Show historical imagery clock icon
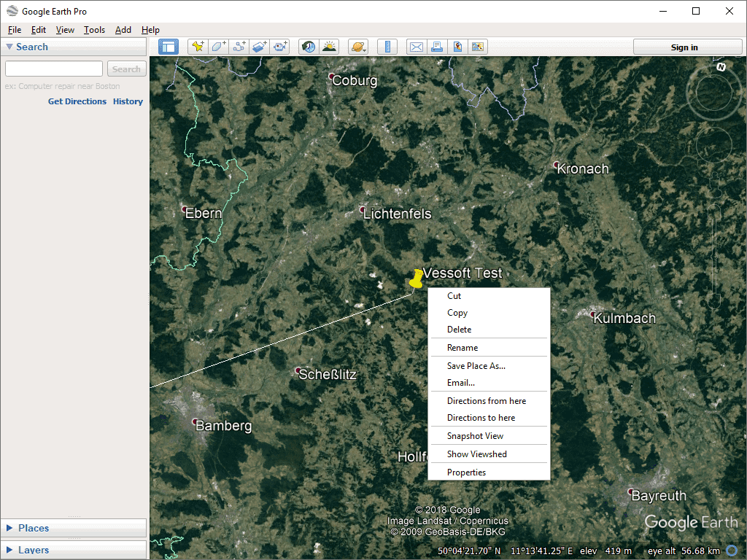The height and width of the screenshot is (560, 747). click(x=309, y=47)
